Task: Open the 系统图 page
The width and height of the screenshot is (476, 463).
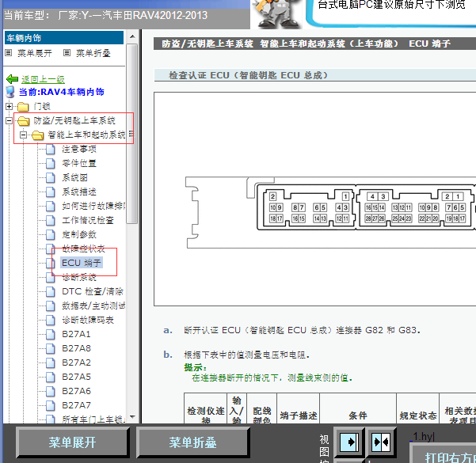Action: point(74,178)
